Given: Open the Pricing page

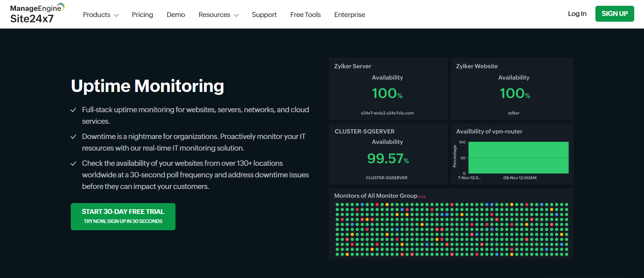Looking at the screenshot, I should coord(143,15).
